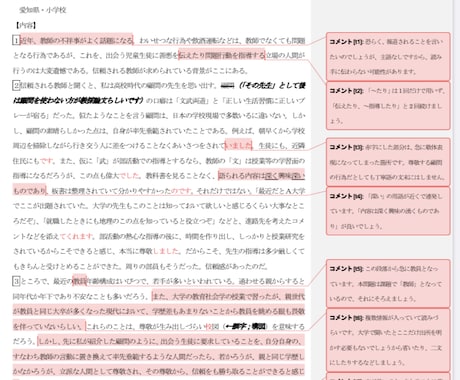Click the highlighted red word いました

coord(238,145)
